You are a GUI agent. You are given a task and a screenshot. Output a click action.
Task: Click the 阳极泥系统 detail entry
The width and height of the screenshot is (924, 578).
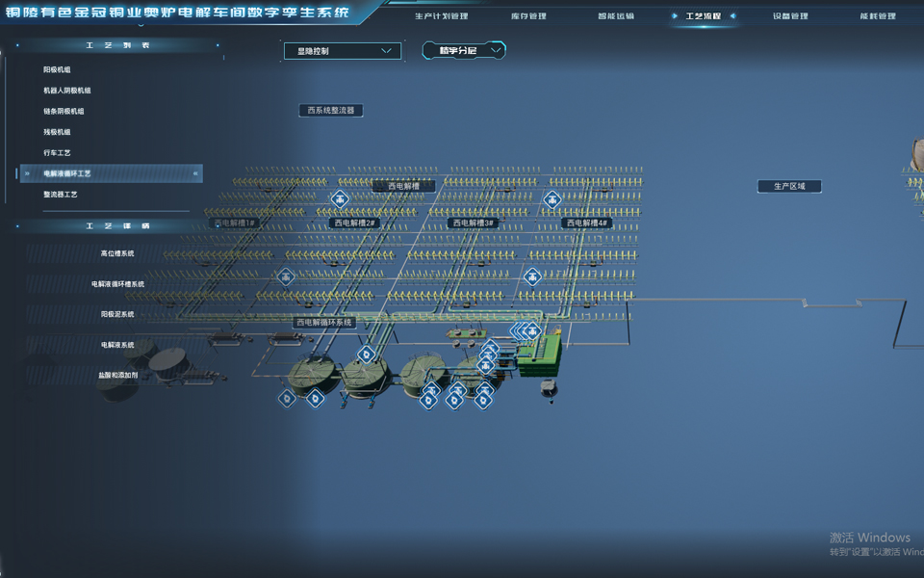[117, 314]
